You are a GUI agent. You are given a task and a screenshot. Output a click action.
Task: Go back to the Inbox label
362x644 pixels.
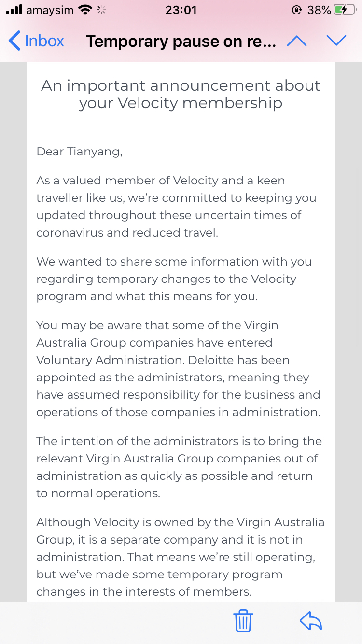click(44, 41)
